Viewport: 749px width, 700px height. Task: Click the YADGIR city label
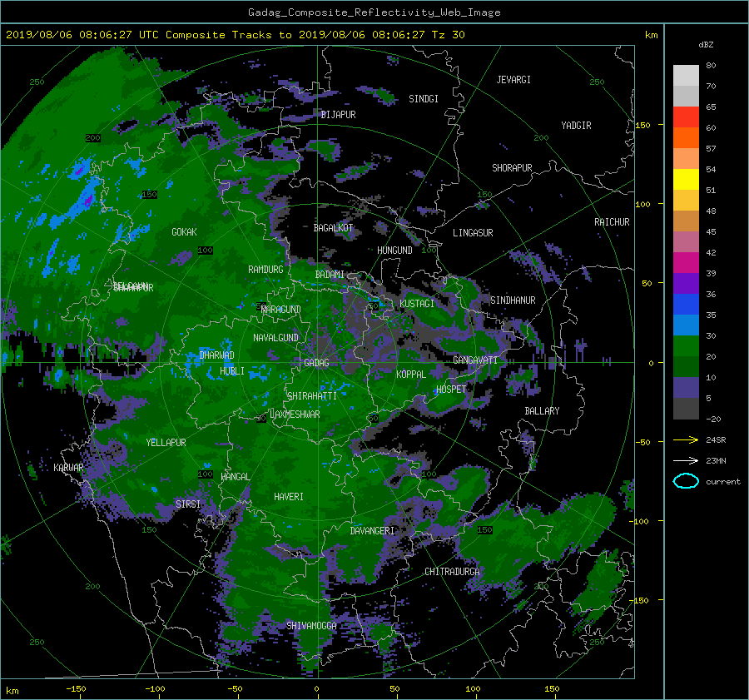click(576, 126)
